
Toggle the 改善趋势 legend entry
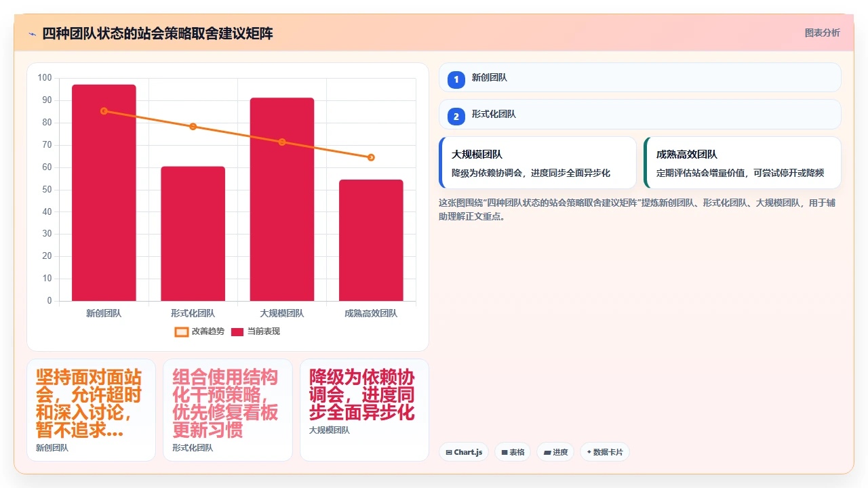click(199, 331)
